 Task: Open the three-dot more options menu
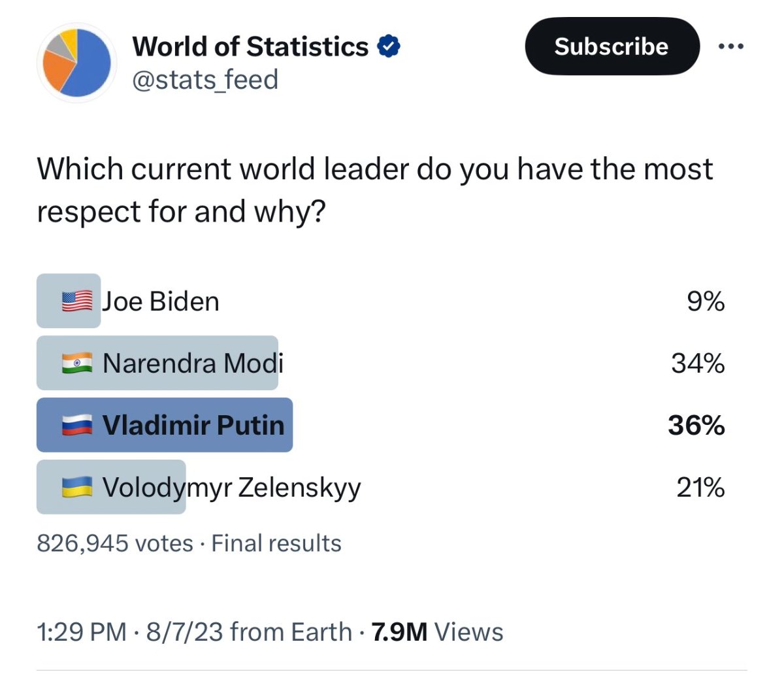[x=730, y=47]
